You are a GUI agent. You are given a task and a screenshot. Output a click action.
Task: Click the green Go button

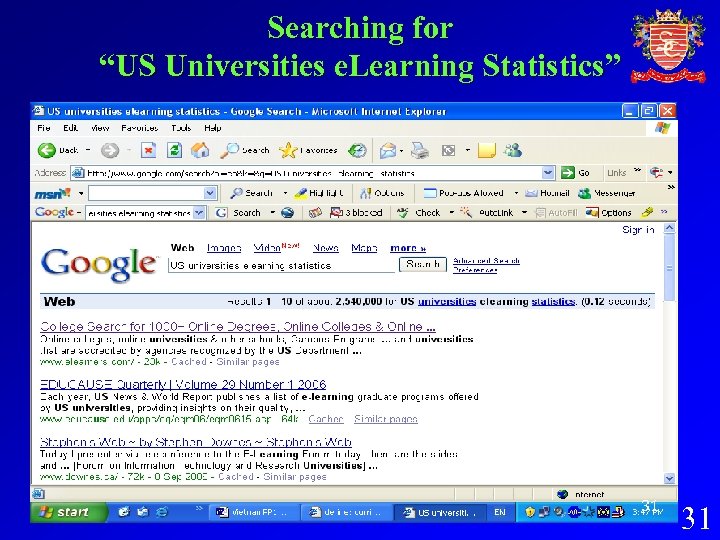coord(575,173)
